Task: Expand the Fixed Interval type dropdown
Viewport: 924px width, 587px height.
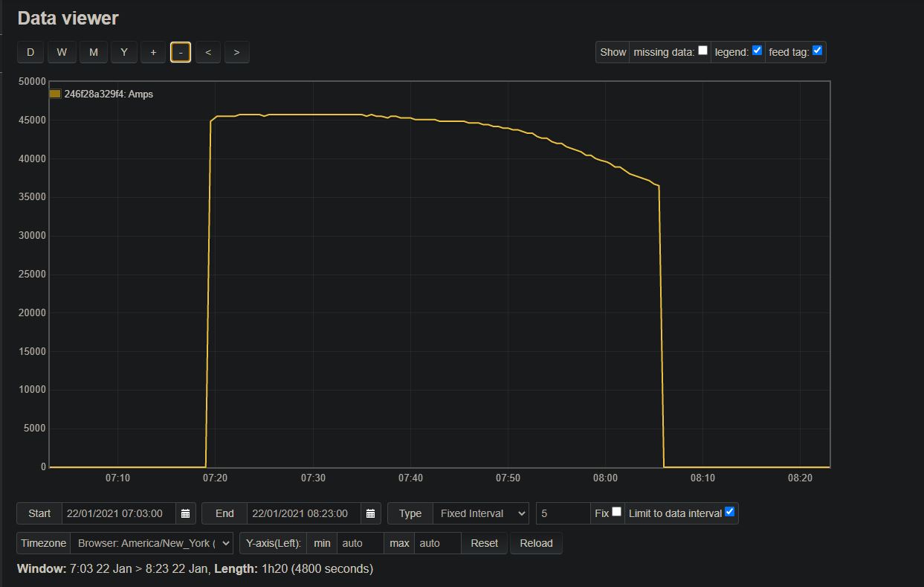Action: (x=480, y=513)
